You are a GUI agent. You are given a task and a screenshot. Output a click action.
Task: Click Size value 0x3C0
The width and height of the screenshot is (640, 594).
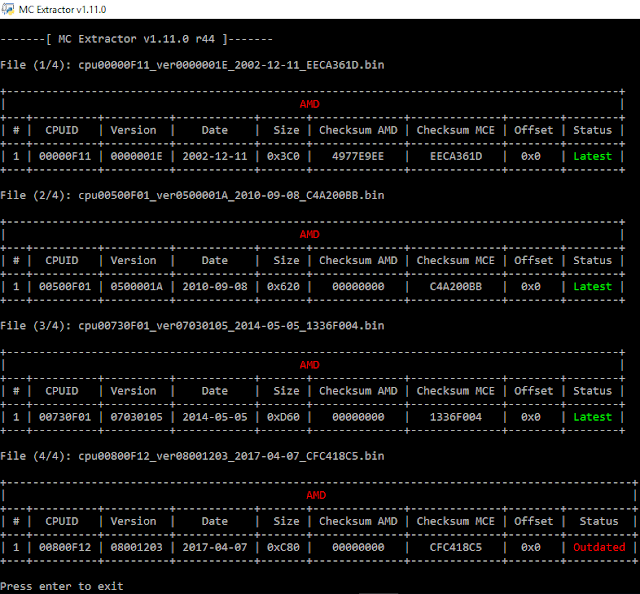(283, 156)
